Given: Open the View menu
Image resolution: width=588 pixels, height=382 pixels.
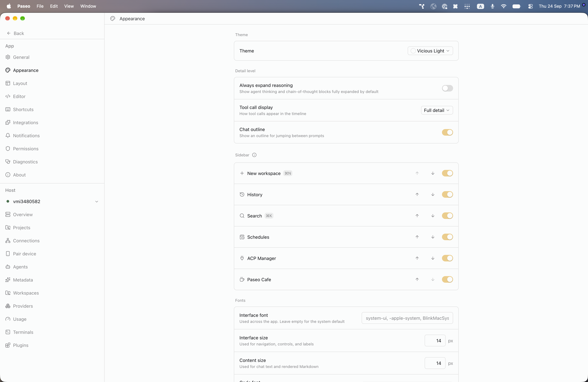Looking at the screenshot, I should pyautogui.click(x=69, y=6).
